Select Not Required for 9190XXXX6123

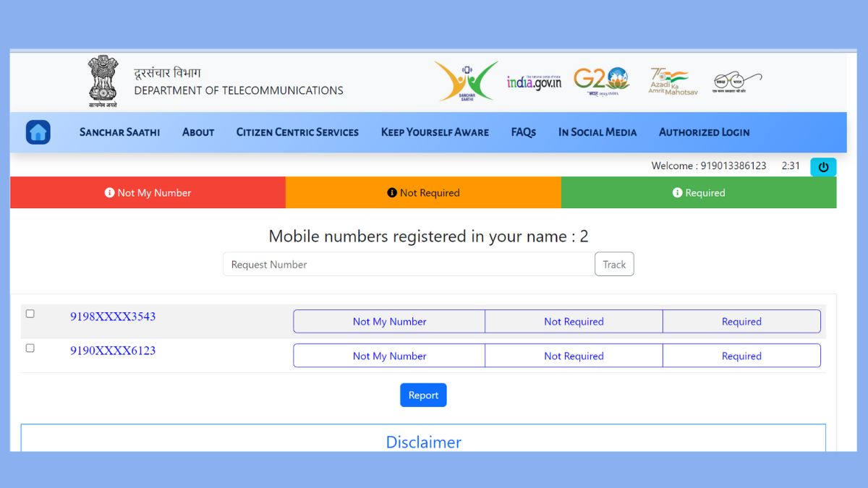coord(574,356)
